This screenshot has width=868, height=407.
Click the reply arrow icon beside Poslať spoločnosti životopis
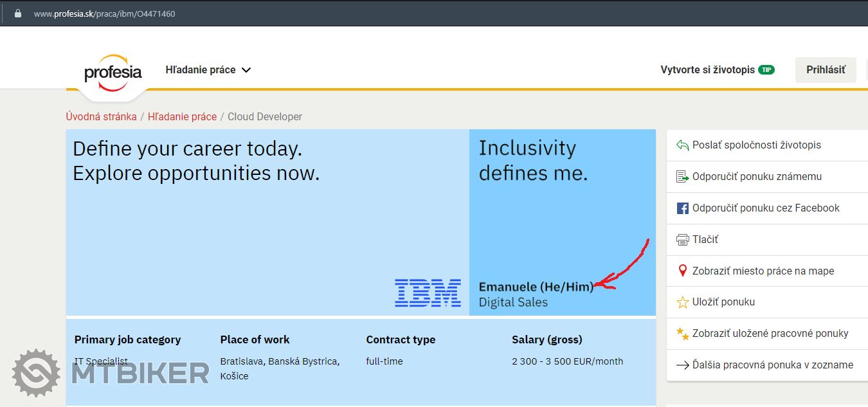click(682, 145)
